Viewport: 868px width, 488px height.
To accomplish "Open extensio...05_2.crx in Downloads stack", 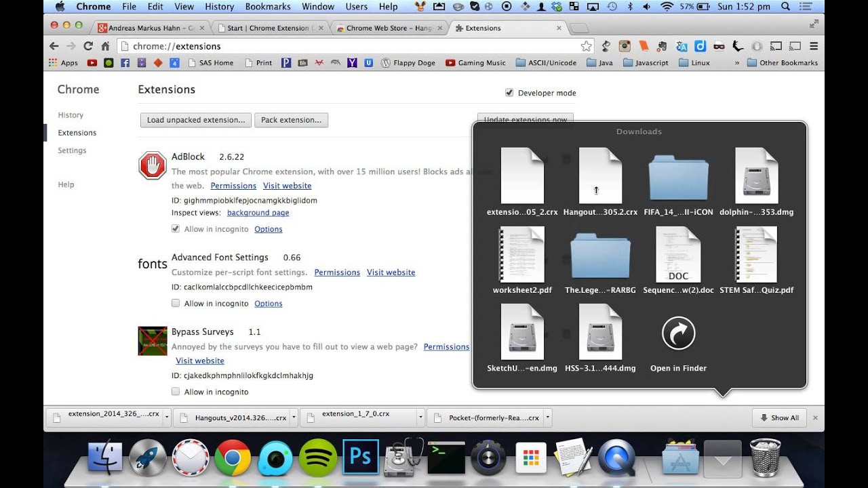I will point(522,182).
